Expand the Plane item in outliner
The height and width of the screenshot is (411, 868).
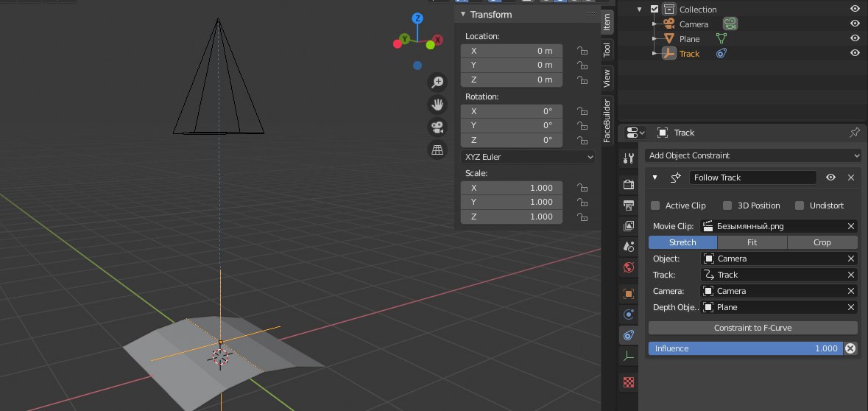(654, 39)
